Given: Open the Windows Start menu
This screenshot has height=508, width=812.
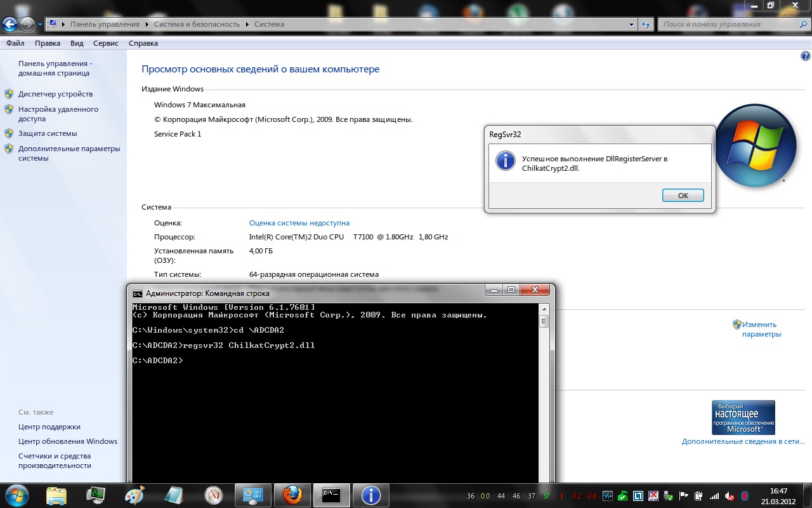Looking at the screenshot, I should click(x=17, y=494).
